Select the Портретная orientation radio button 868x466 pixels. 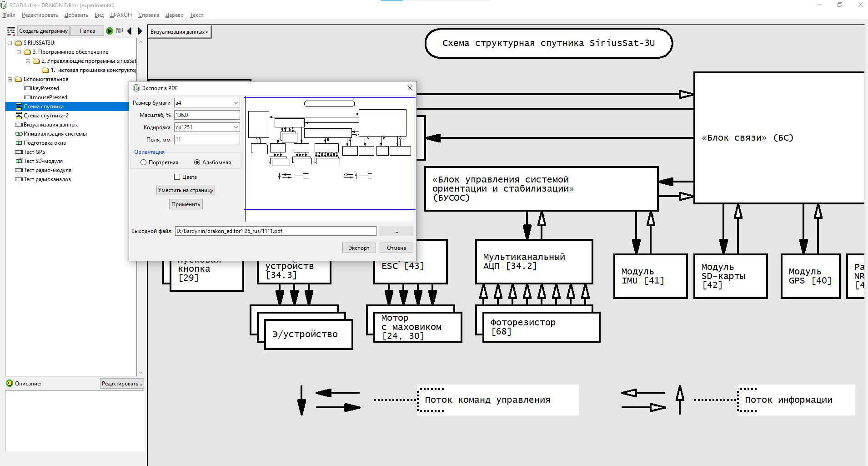(x=143, y=162)
